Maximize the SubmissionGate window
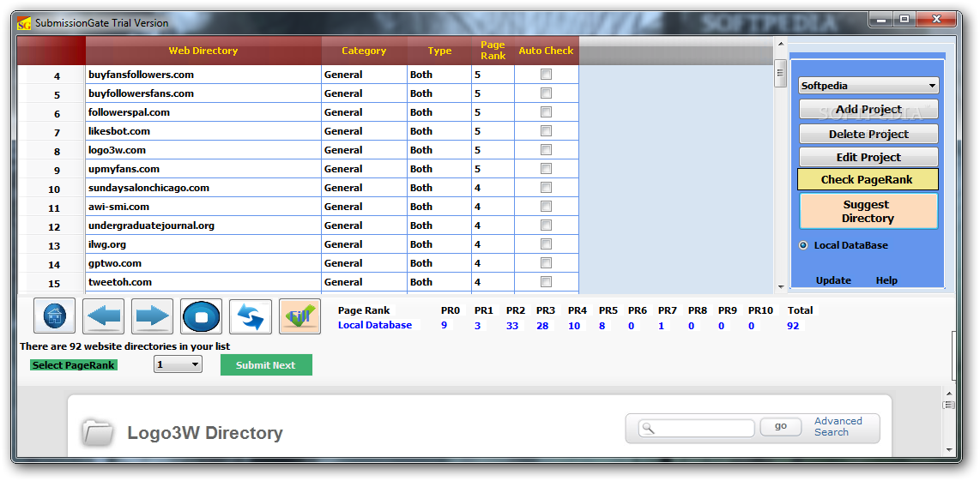This screenshot has height=481, width=980. point(904,20)
